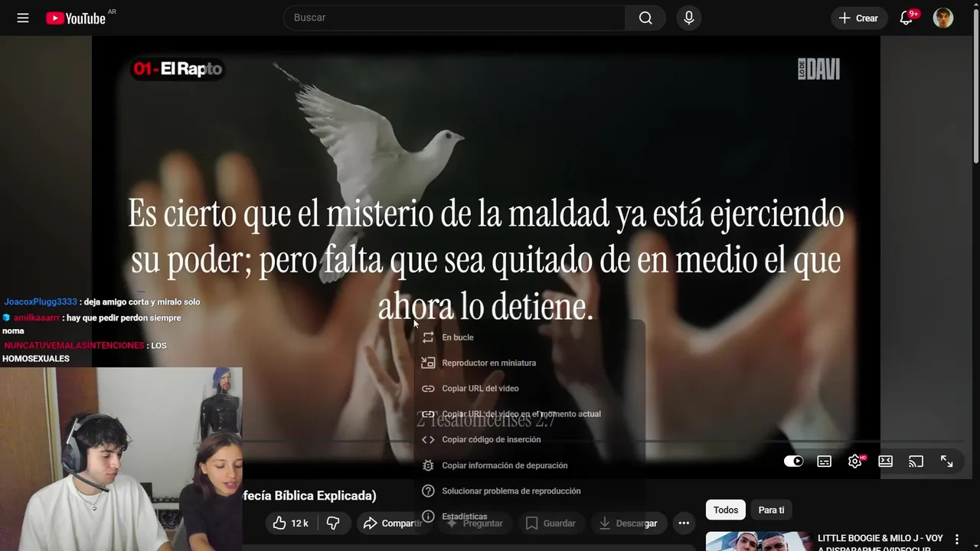Open the account avatar menu

[x=943, y=18]
